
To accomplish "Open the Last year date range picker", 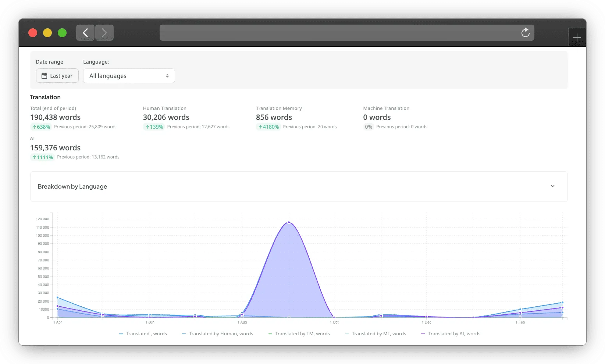I will click(x=57, y=75).
